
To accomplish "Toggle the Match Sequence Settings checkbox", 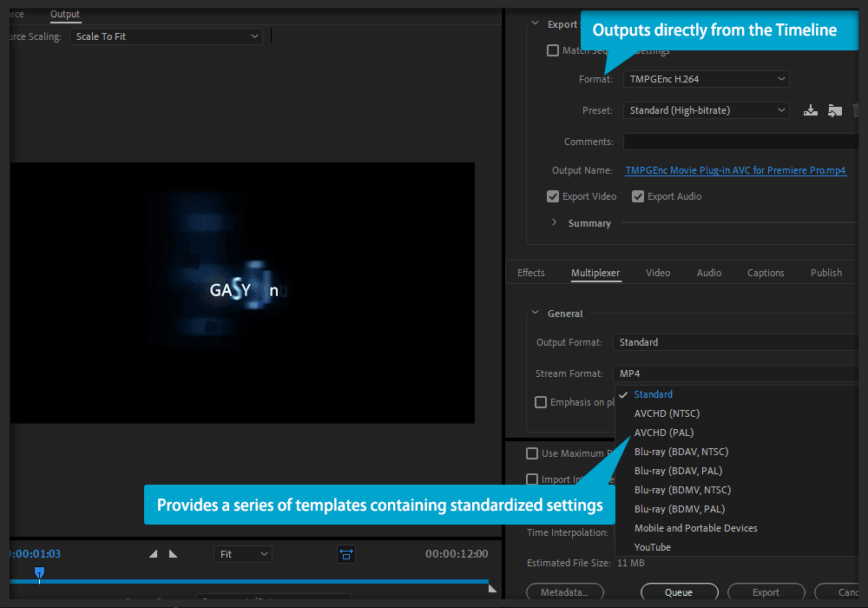I will (x=552, y=50).
